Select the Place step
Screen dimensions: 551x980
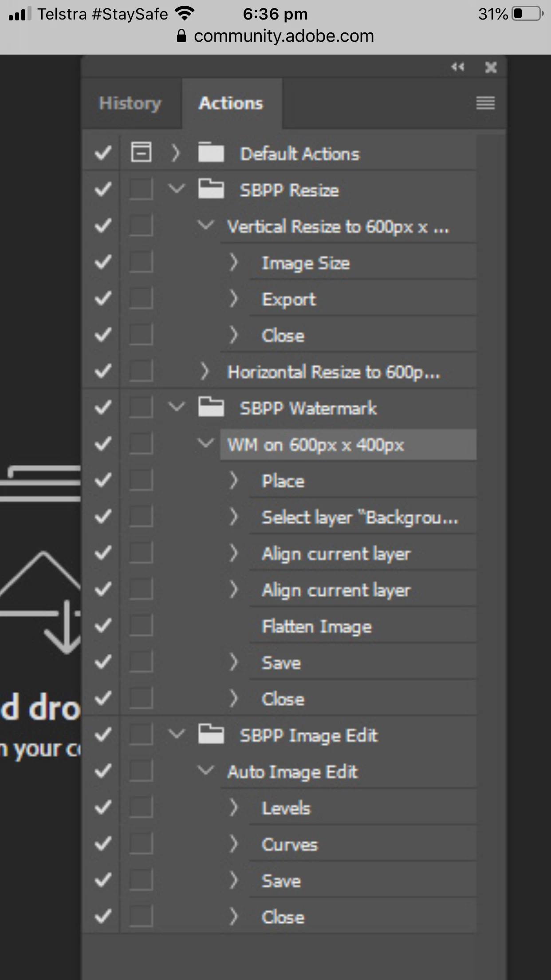click(283, 481)
